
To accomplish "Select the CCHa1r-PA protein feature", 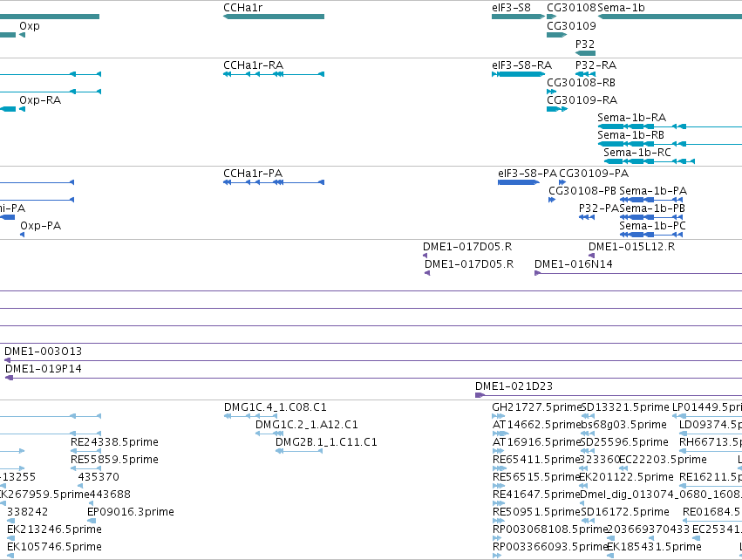I will 274,182.
